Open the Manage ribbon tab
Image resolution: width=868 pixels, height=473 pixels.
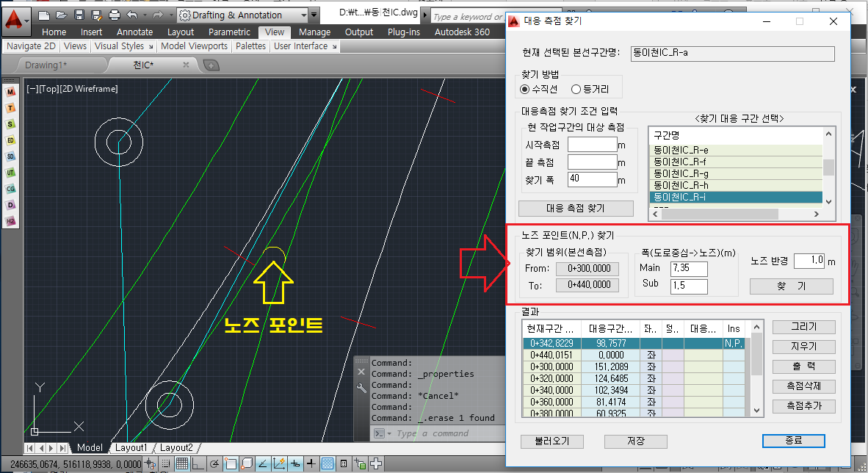314,32
